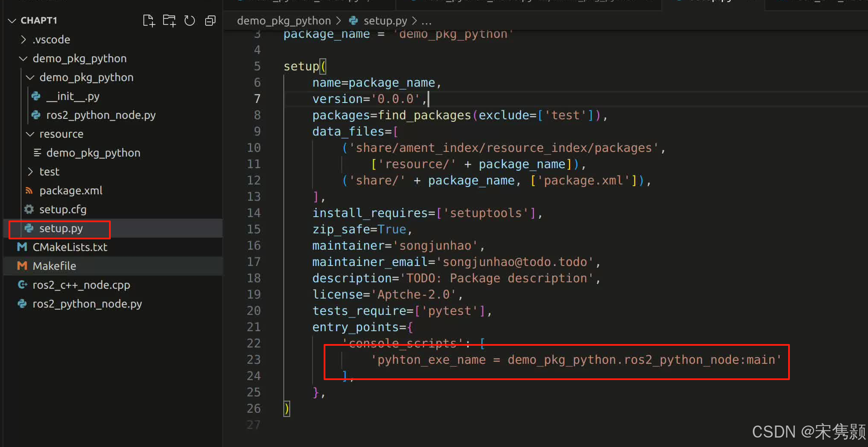Click the RSS icon beside package.xml
This screenshot has height=447, width=868.
29,190
